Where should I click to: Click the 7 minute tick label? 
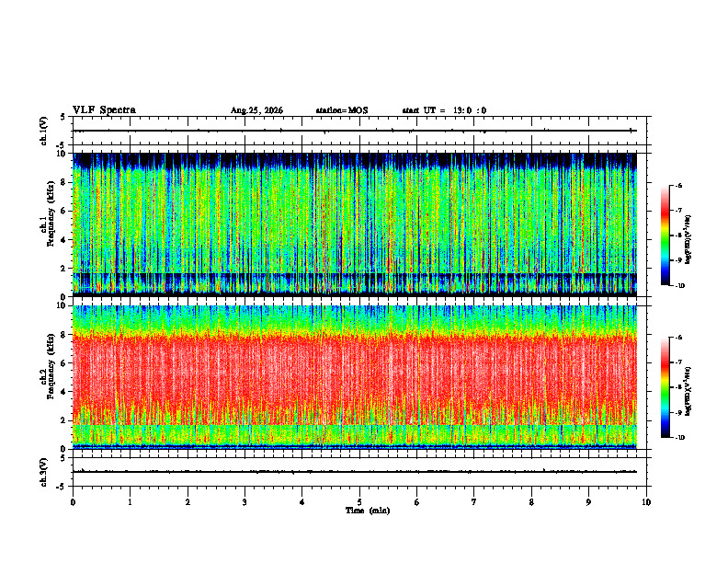(474, 502)
